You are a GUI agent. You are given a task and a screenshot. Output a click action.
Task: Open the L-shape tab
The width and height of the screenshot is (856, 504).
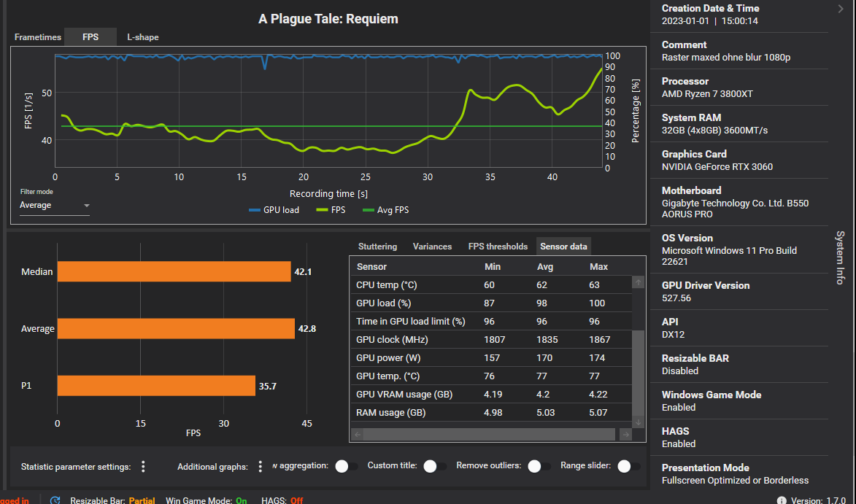pyautogui.click(x=143, y=37)
